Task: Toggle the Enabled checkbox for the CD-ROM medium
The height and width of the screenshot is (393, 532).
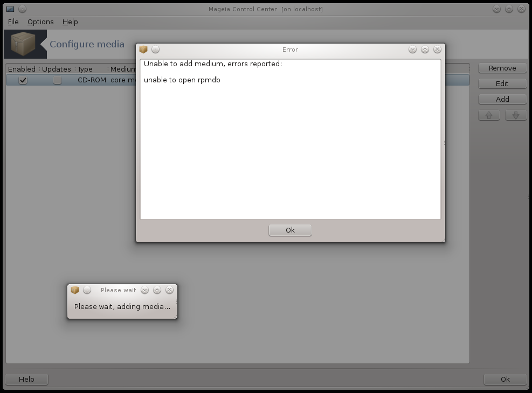Action: [x=23, y=80]
